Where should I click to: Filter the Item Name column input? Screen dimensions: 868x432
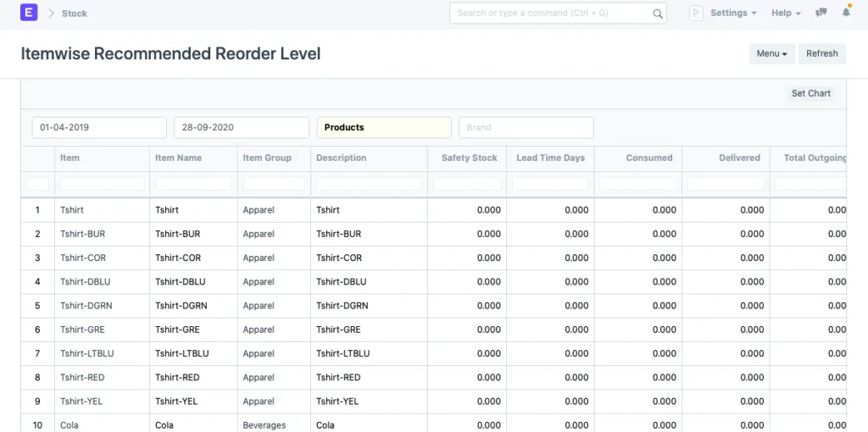coord(193,184)
